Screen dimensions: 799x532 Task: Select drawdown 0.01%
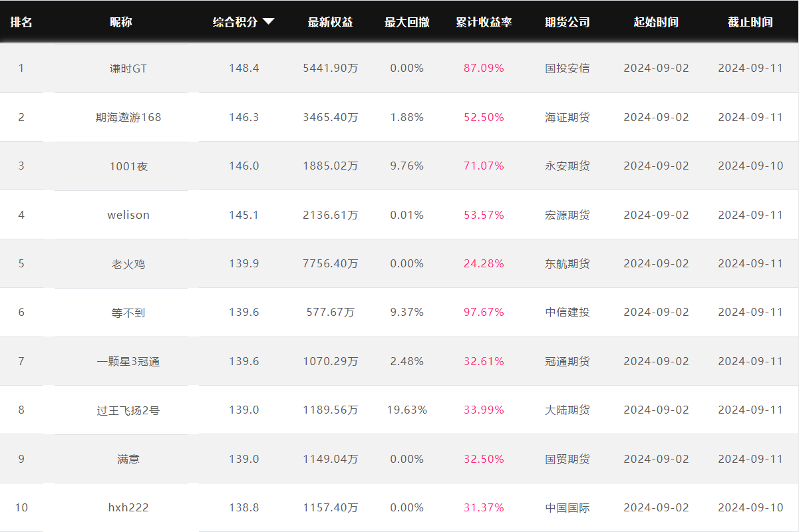pos(407,215)
